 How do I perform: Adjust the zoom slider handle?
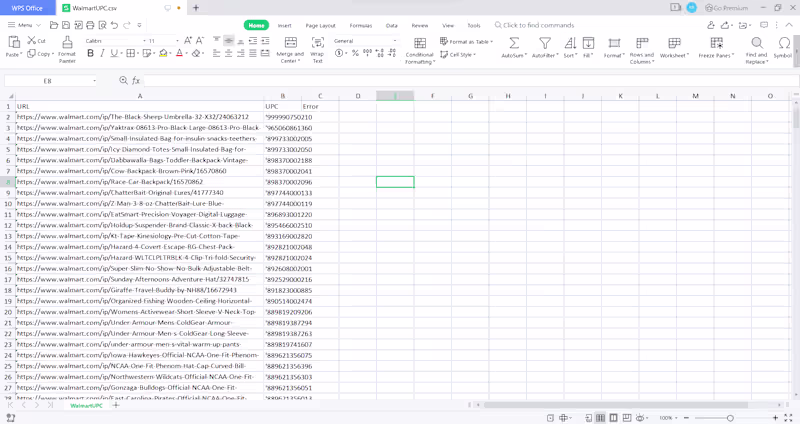pos(730,418)
